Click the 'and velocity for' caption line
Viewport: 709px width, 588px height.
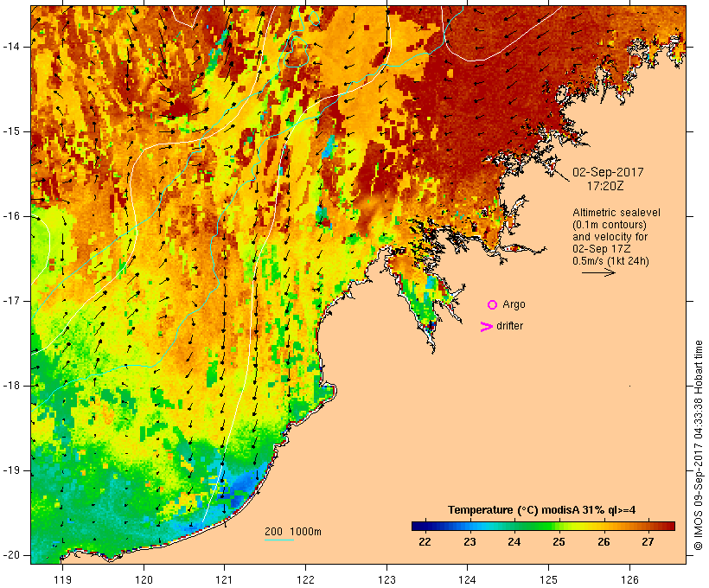[x=610, y=237]
